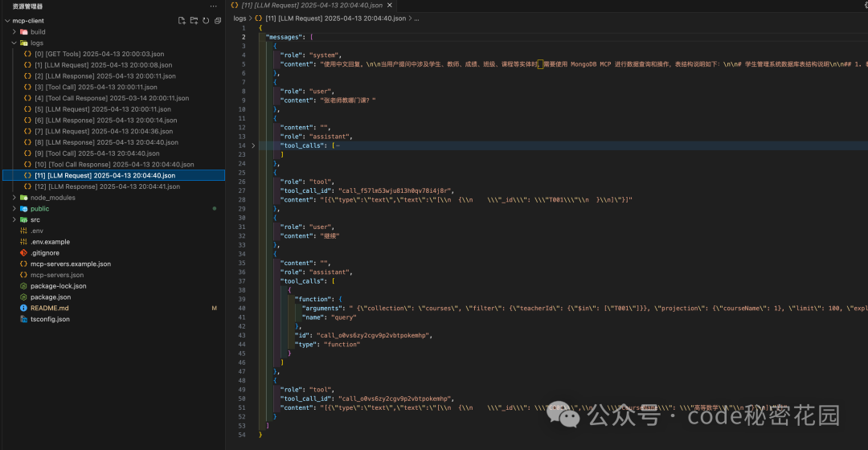Open [10] [Tool Call Response] 2025-04-13 20:04:40.json

coord(113,165)
